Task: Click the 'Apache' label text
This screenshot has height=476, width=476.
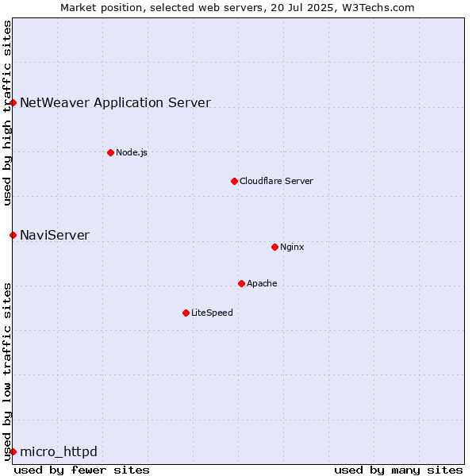Action: [x=262, y=283]
